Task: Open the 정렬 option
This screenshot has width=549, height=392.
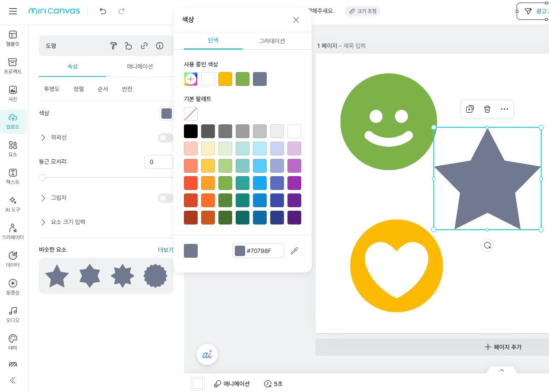Action: pyautogui.click(x=79, y=89)
